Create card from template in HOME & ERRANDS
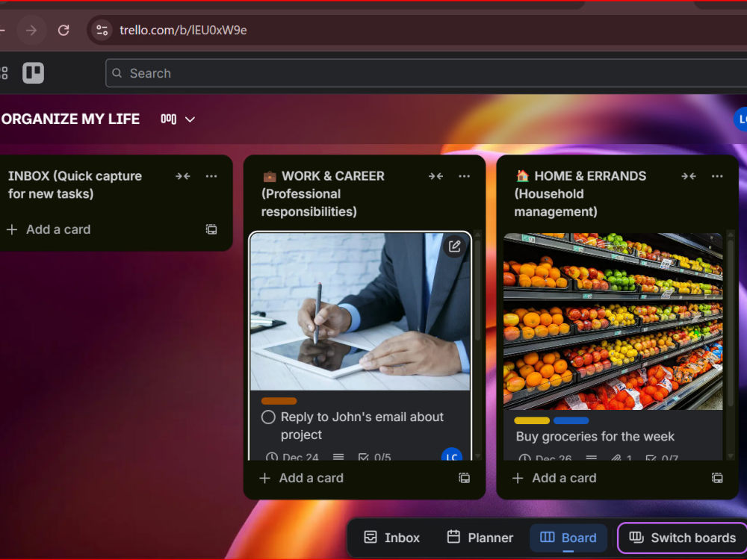This screenshot has width=747, height=560. coord(717,478)
